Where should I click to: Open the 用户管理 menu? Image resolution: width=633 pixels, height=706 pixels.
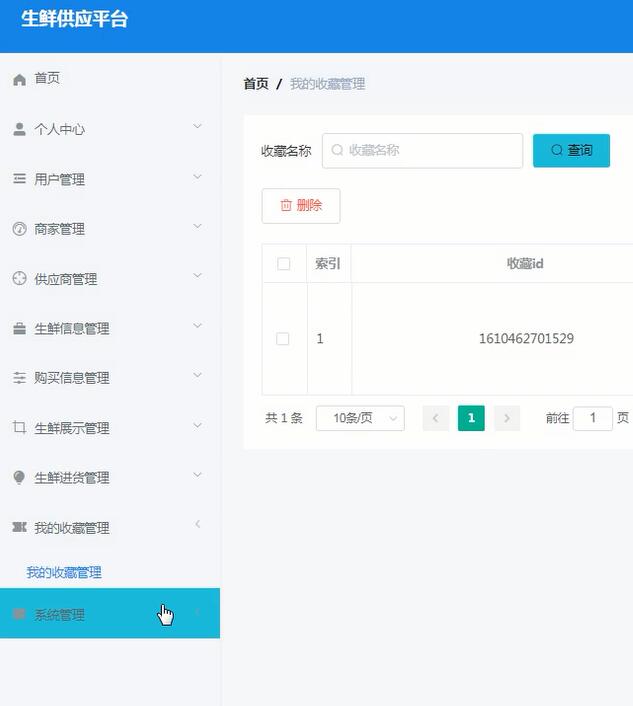click(x=110, y=179)
